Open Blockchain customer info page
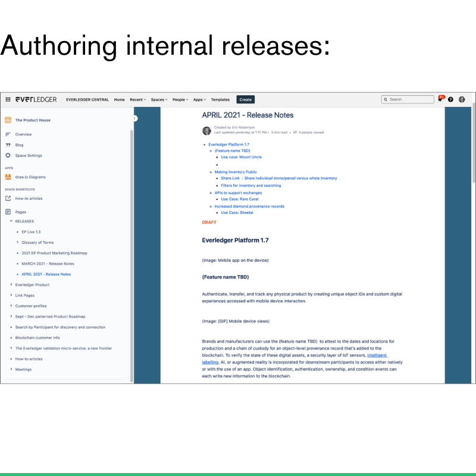 [37, 337]
